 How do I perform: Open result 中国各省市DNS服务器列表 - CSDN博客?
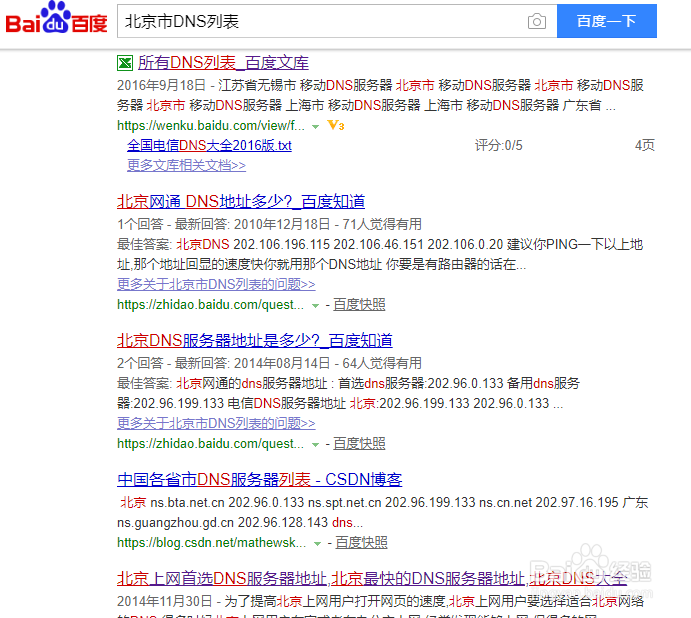260,479
